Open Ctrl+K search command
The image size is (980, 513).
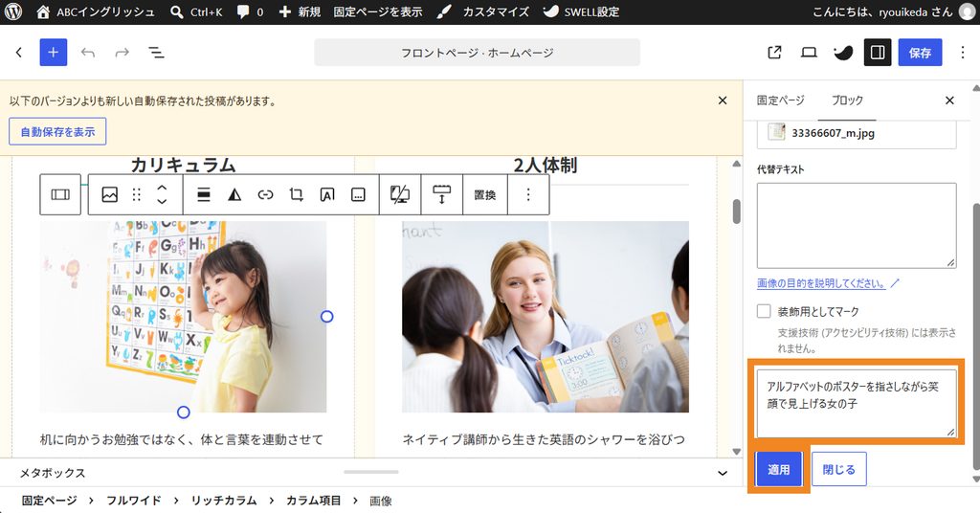(x=196, y=11)
